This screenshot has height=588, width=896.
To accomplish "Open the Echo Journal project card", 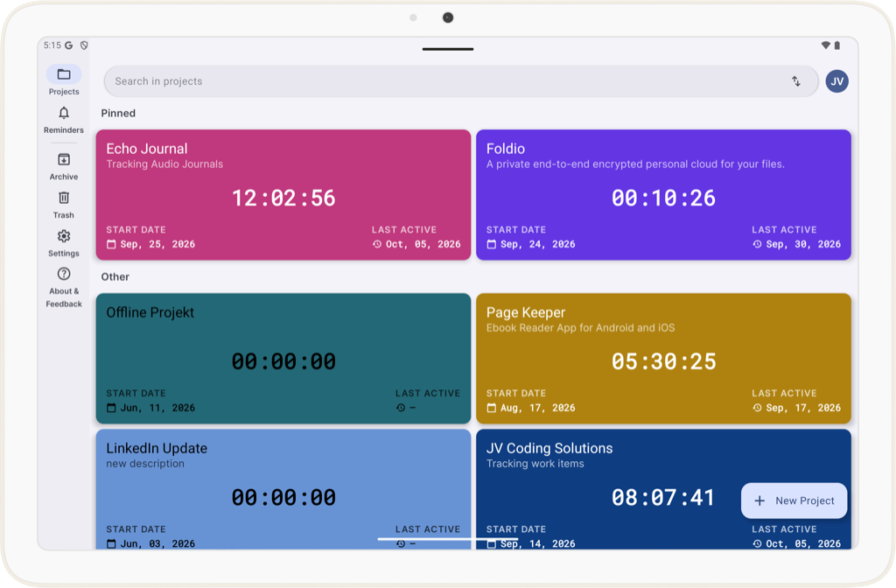I will pos(283,195).
